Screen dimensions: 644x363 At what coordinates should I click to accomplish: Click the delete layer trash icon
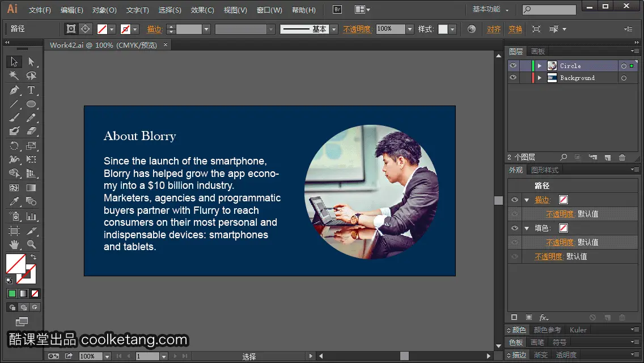pyautogui.click(x=622, y=158)
